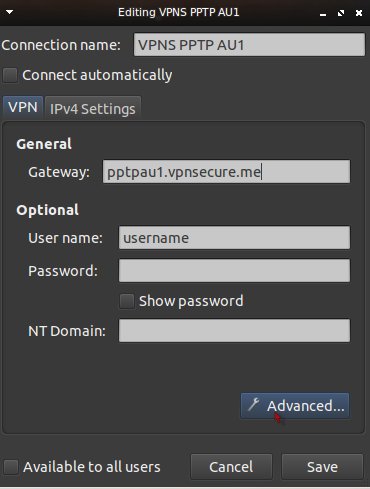This screenshot has width=370, height=489.
Task: Cancel the VPN edits
Action: tap(231, 467)
